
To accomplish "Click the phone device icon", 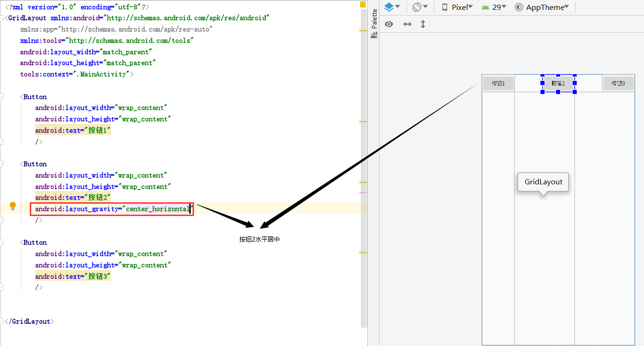I will coord(444,7).
